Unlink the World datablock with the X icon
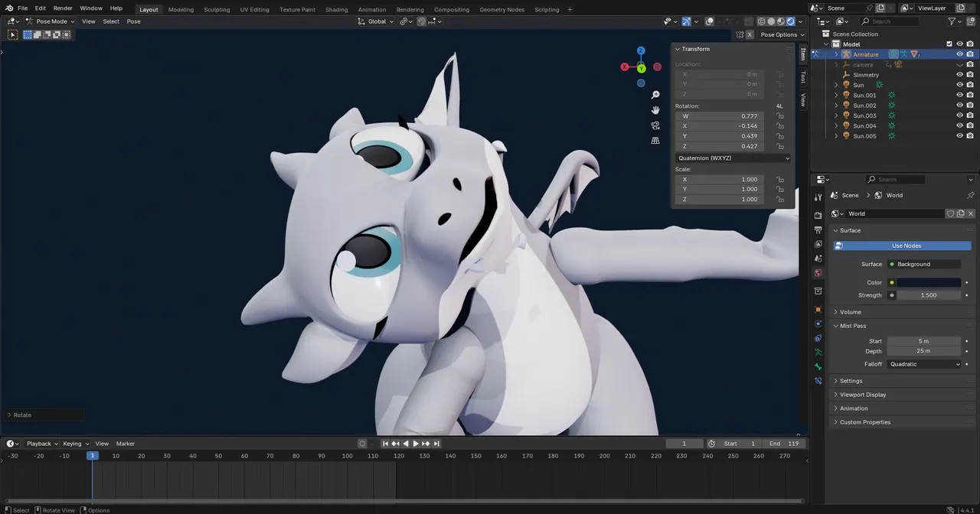 971,213
